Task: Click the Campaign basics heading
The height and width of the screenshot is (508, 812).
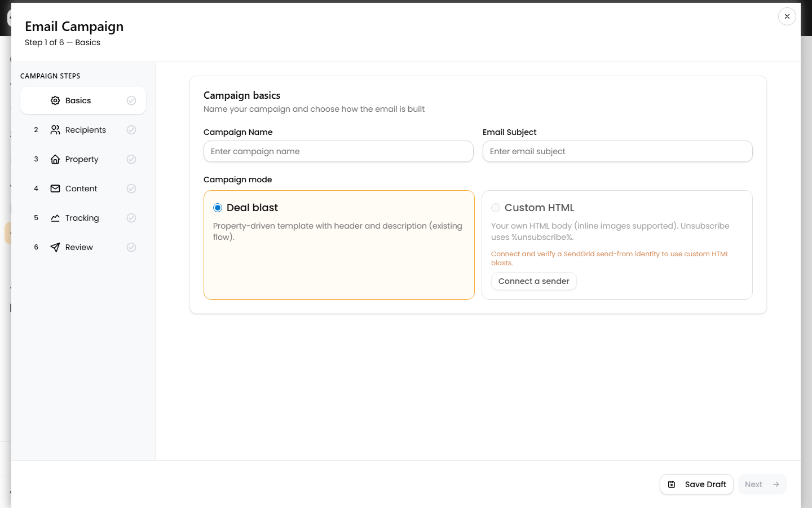Action: [242, 95]
